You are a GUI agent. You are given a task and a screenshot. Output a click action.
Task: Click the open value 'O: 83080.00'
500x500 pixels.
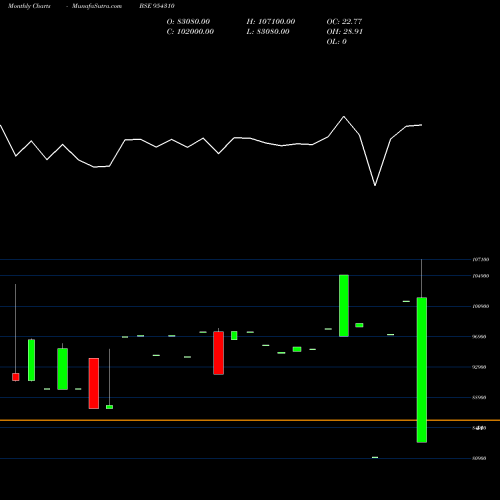[188, 22]
